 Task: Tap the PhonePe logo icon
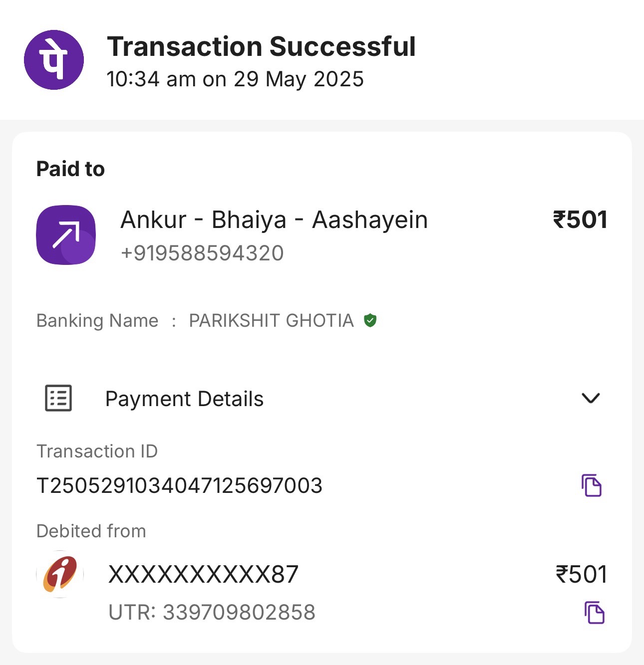[54, 60]
